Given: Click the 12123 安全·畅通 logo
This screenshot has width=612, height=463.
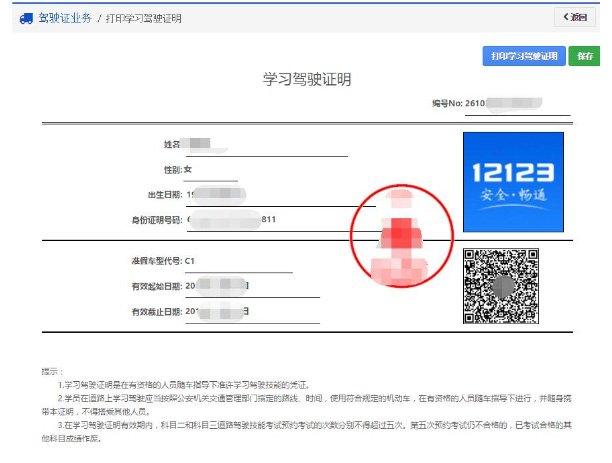Looking at the screenshot, I should [513, 182].
